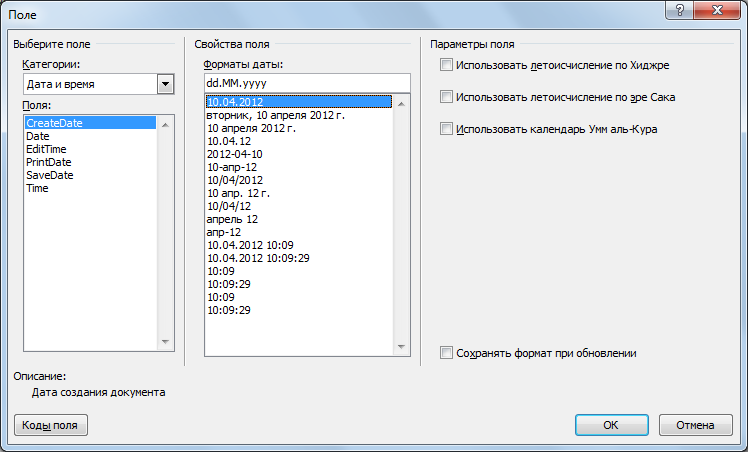Select format 10-апр-12
This screenshot has width=748, height=452.
point(299,167)
